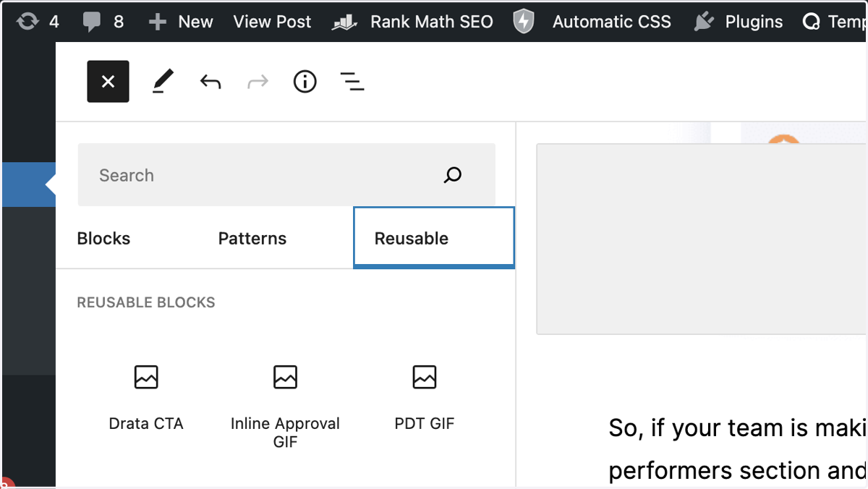Image resolution: width=868 pixels, height=489 pixels.
Task: Click the updates icon showing 4
Action: coord(38,22)
